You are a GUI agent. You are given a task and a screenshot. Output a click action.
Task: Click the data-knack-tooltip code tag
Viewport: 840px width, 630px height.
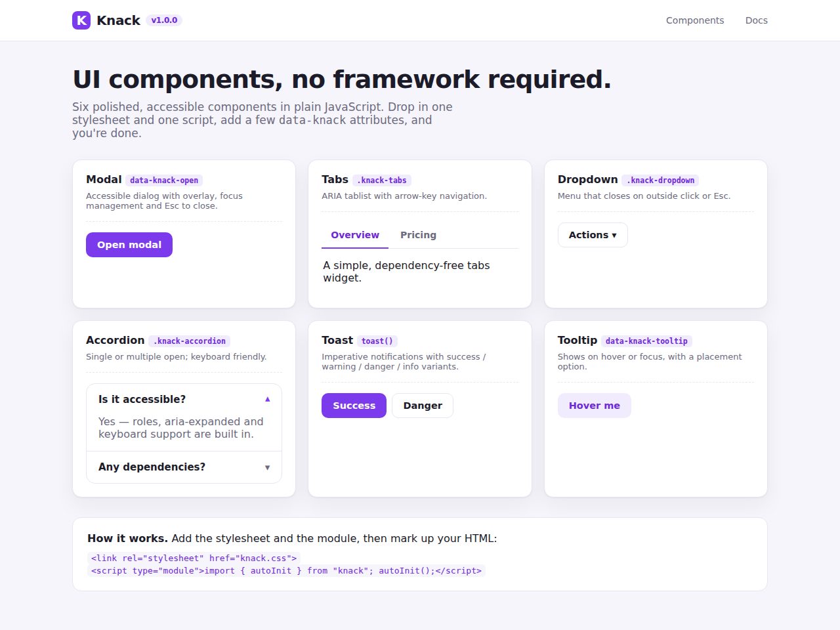(x=646, y=341)
